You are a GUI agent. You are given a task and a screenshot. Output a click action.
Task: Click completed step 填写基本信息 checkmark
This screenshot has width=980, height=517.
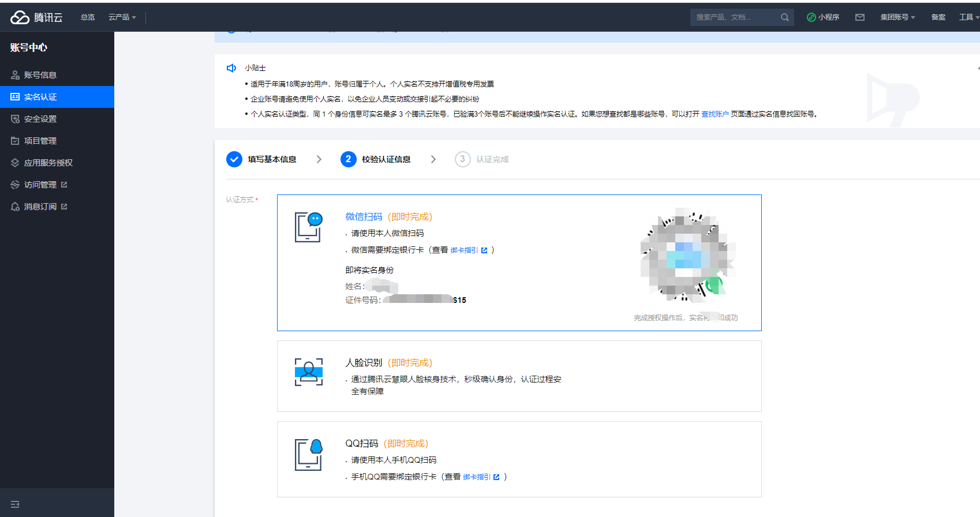234,159
